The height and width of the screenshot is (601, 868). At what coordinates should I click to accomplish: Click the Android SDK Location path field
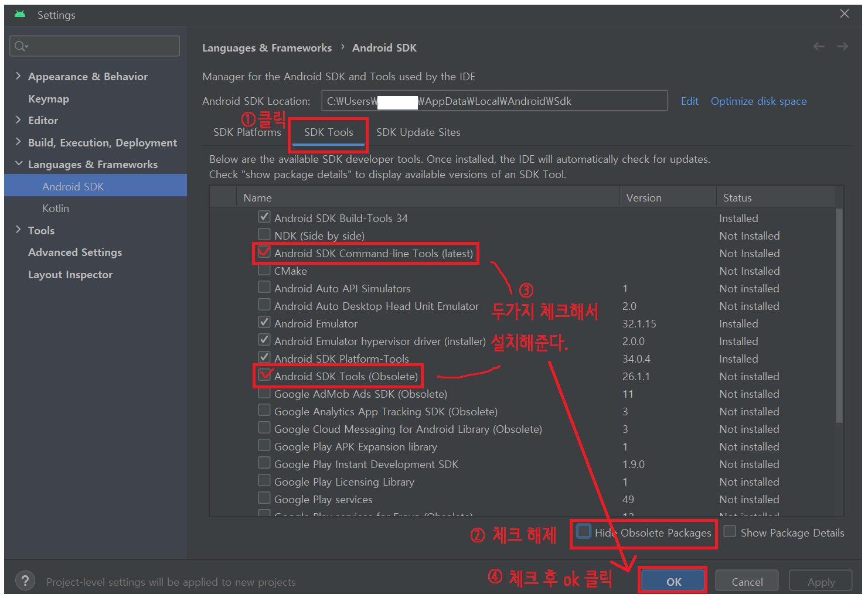pyautogui.click(x=495, y=101)
